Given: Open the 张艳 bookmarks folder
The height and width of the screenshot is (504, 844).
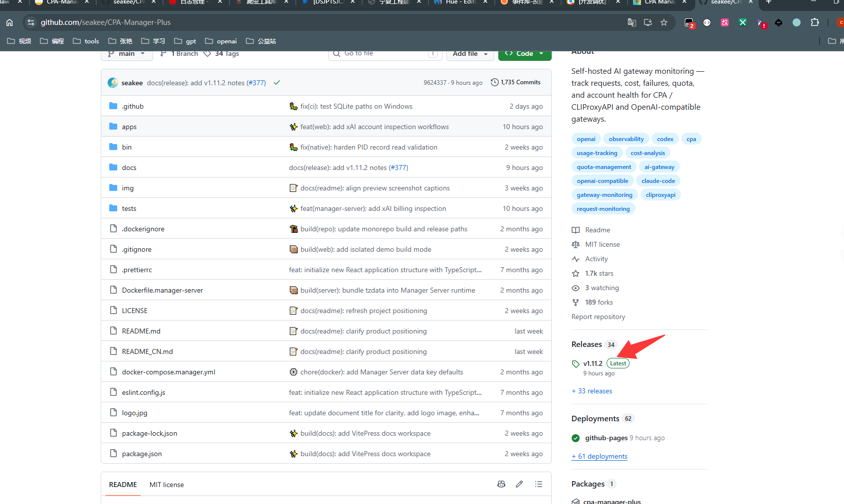Looking at the screenshot, I should pyautogui.click(x=120, y=41).
